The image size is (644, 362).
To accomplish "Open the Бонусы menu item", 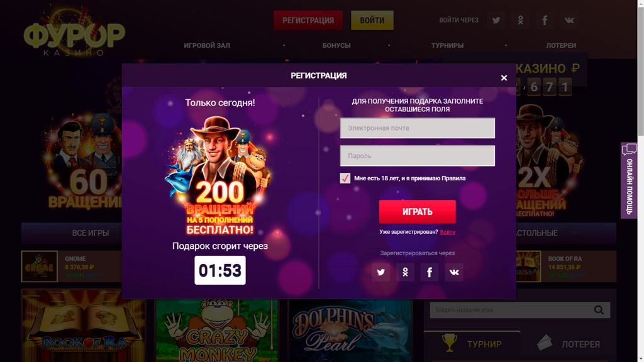I will click(336, 46).
